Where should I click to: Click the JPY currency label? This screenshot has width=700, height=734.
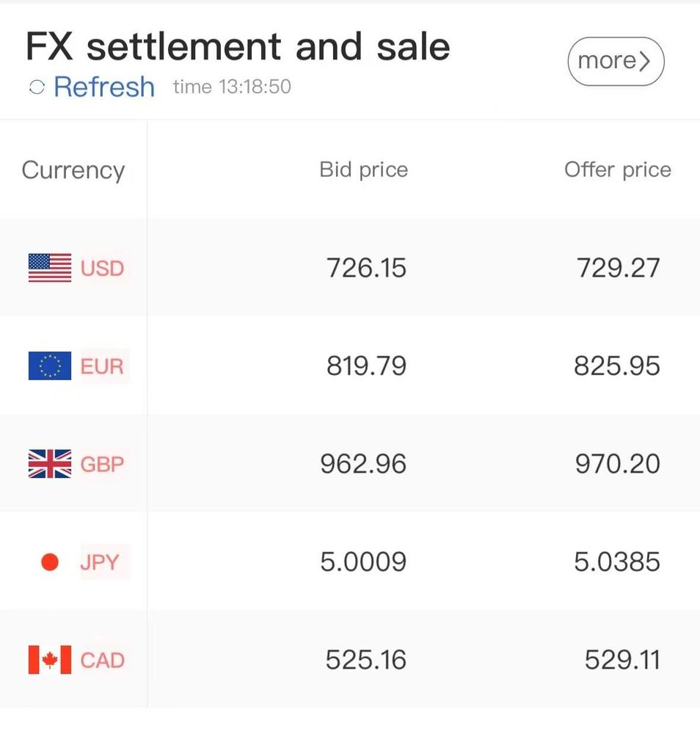(100, 562)
